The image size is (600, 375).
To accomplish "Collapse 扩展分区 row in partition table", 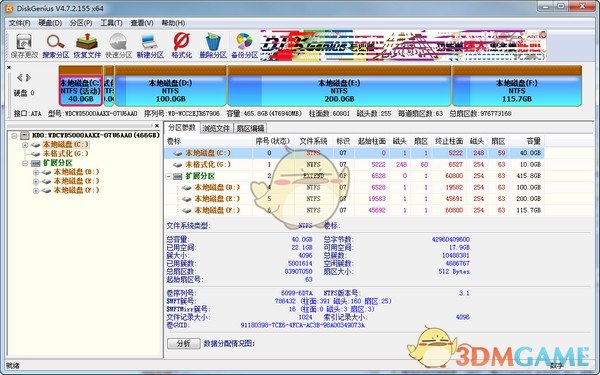I will click(169, 176).
